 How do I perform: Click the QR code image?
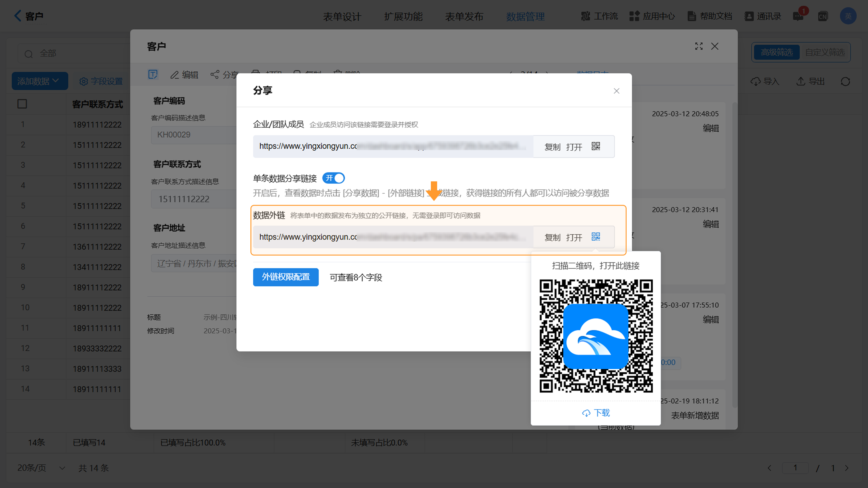pos(596,336)
